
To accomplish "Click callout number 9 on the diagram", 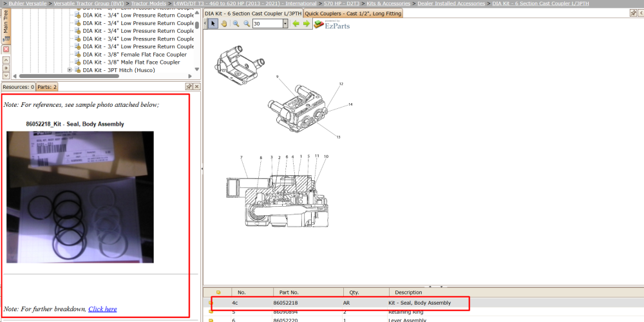I will point(277,77).
